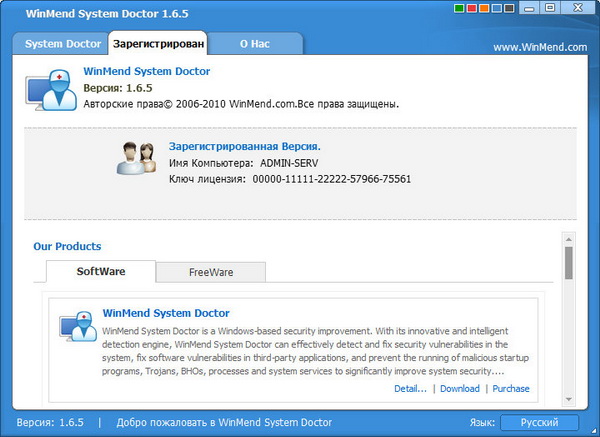The width and height of the screenshot is (600, 437).
Task: Select the SoftWare products tab
Action: pos(100,272)
